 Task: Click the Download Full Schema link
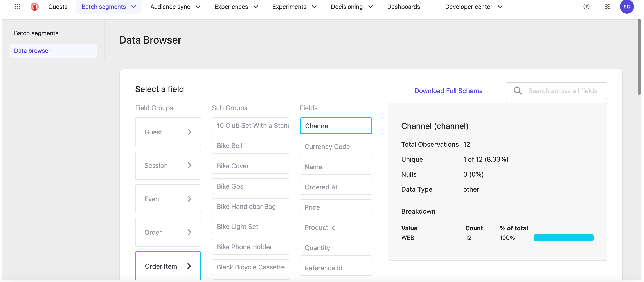pyautogui.click(x=448, y=91)
